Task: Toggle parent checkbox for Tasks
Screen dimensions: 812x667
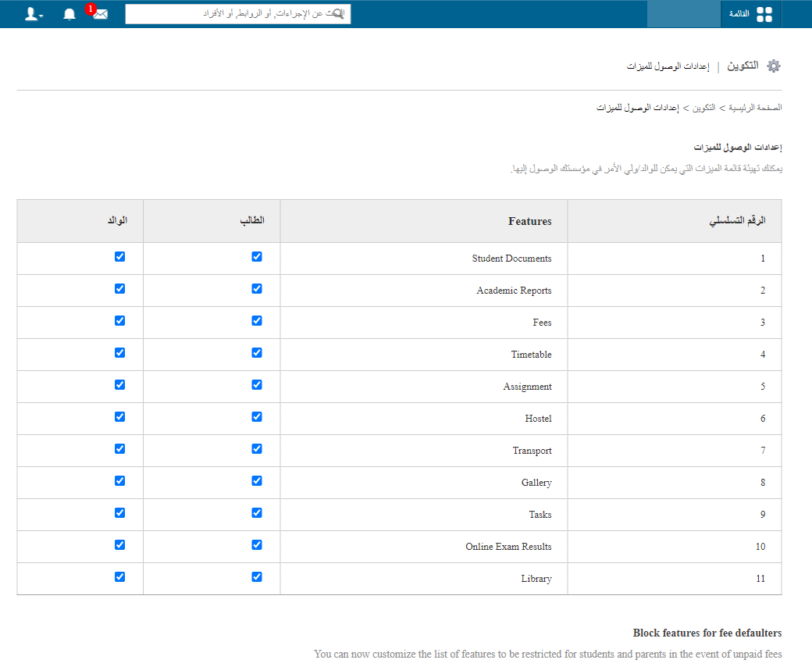Action: point(119,512)
